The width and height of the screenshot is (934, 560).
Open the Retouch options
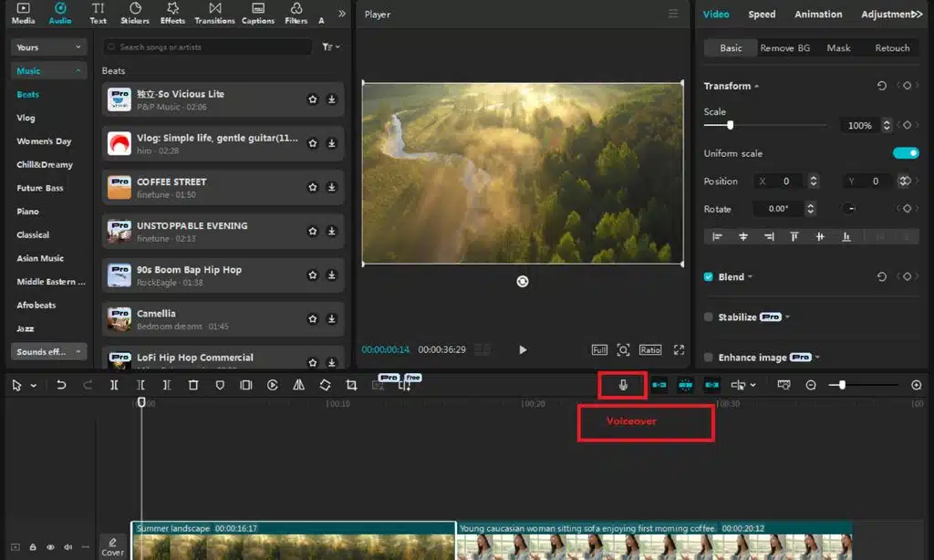892,47
